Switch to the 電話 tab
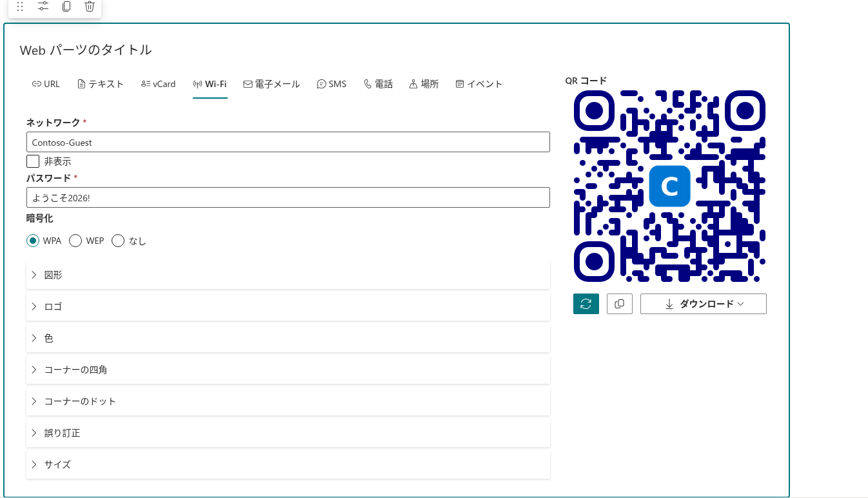The height and width of the screenshot is (498, 868). (378, 84)
